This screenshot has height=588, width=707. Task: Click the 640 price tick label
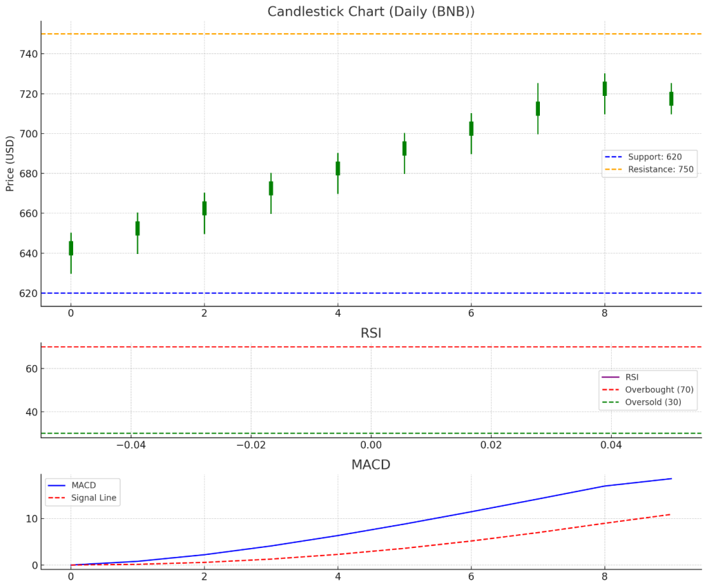(x=28, y=254)
